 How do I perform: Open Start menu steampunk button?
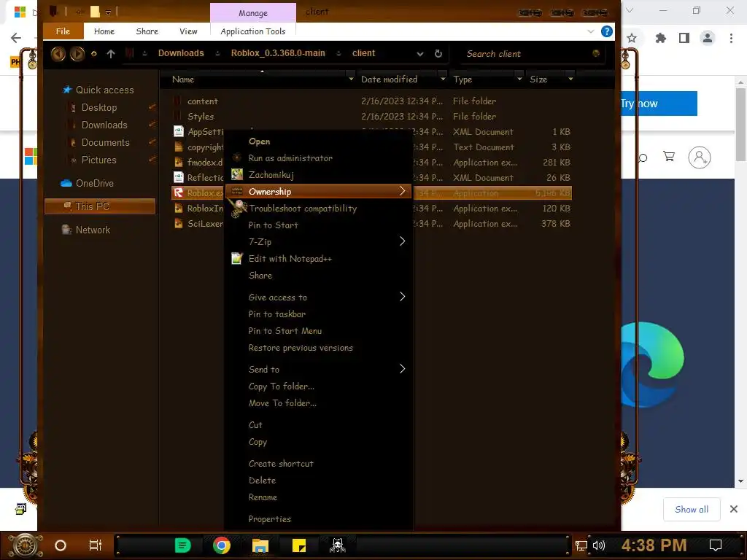pyautogui.click(x=26, y=545)
